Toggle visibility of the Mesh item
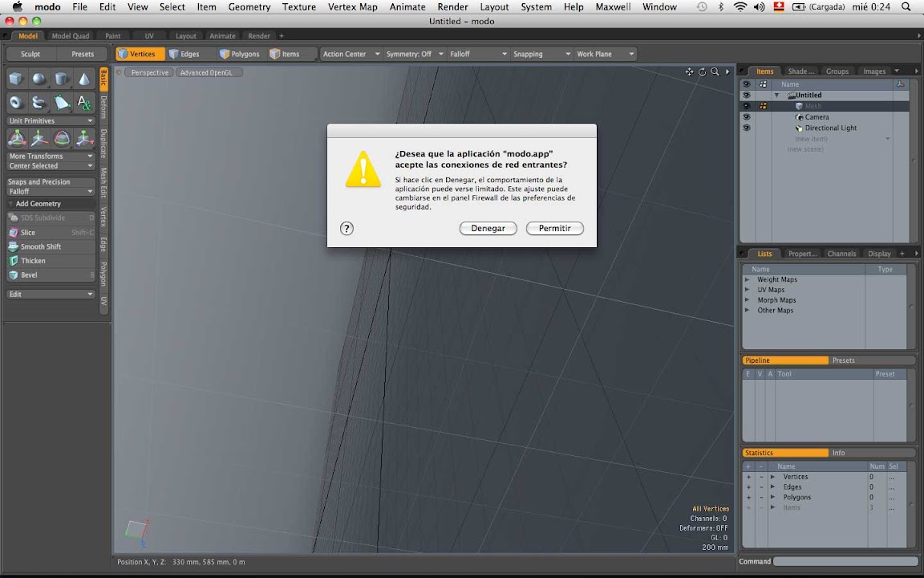Image resolution: width=924 pixels, height=578 pixels. [x=747, y=106]
